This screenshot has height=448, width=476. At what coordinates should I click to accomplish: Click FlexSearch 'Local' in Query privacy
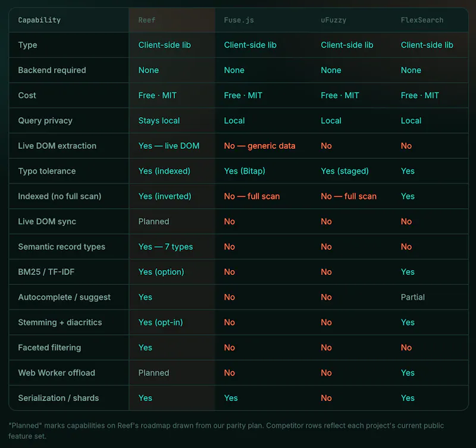(x=411, y=121)
